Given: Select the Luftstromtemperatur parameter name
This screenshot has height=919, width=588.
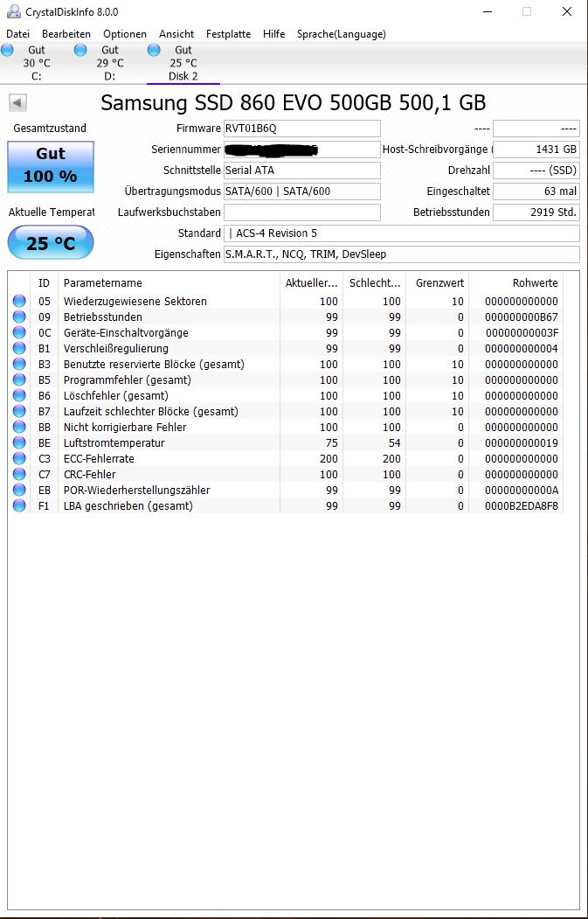Looking at the screenshot, I should click(114, 443).
